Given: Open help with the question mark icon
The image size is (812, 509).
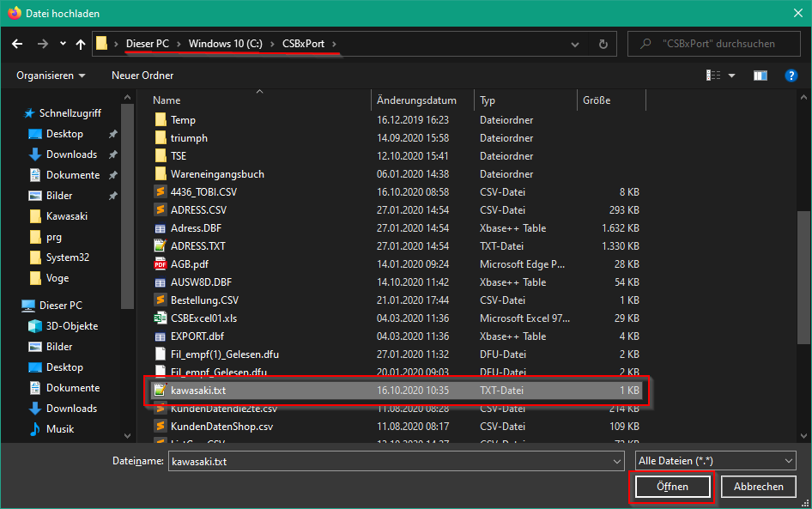Looking at the screenshot, I should (791, 76).
